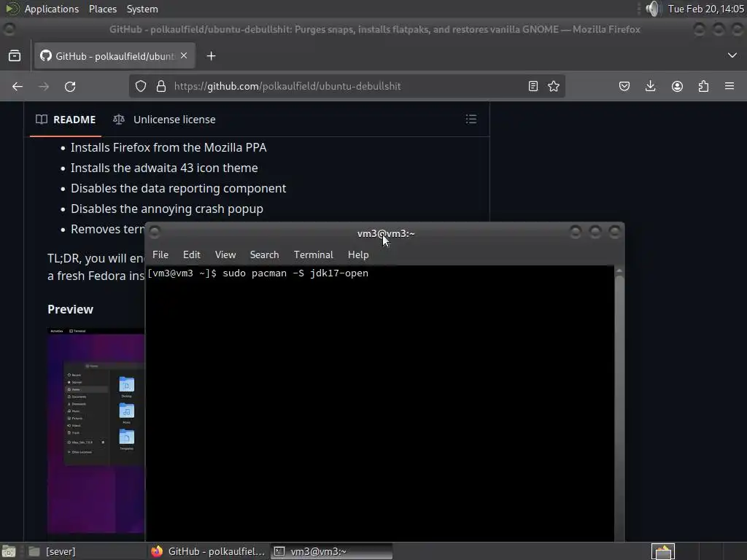This screenshot has width=747, height=560.
Task: Open the Firefox hamburger menu
Action: (729, 86)
